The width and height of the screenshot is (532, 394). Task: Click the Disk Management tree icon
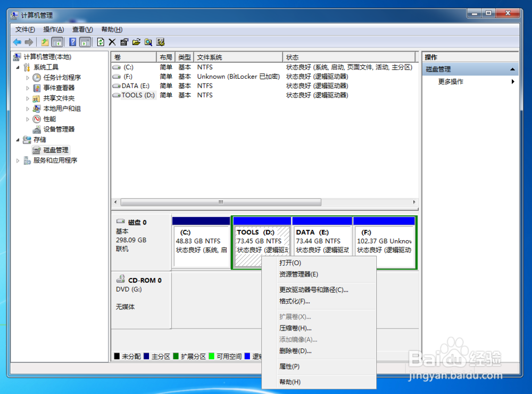pyautogui.click(x=37, y=150)
